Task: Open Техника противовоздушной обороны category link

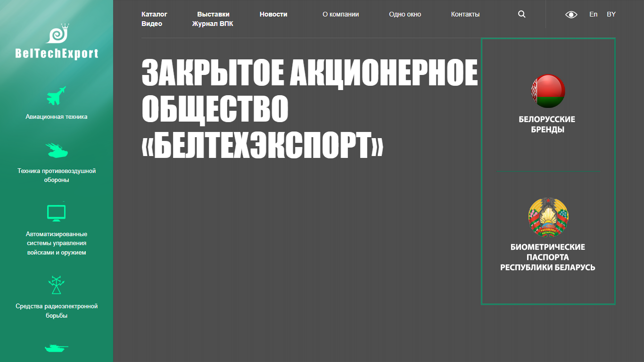Action: pos(57,175)
